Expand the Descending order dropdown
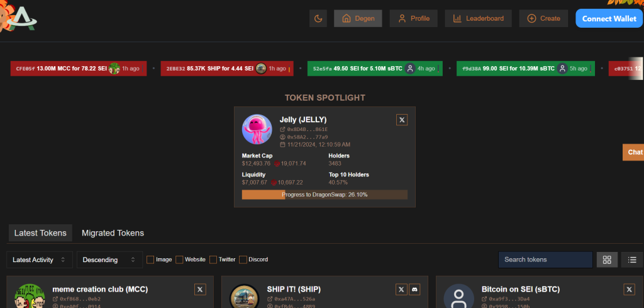The height and width of the screenshot is (308, 644). (109, 260)
